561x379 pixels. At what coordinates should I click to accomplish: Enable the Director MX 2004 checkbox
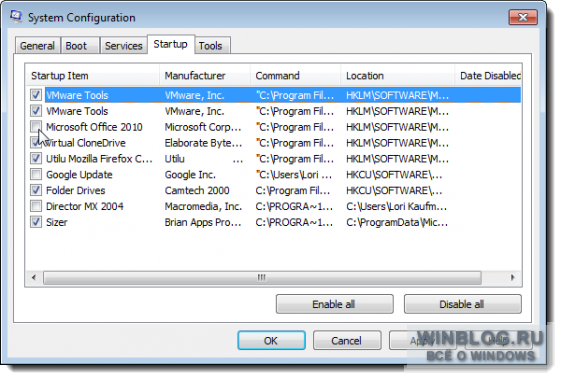36,206
